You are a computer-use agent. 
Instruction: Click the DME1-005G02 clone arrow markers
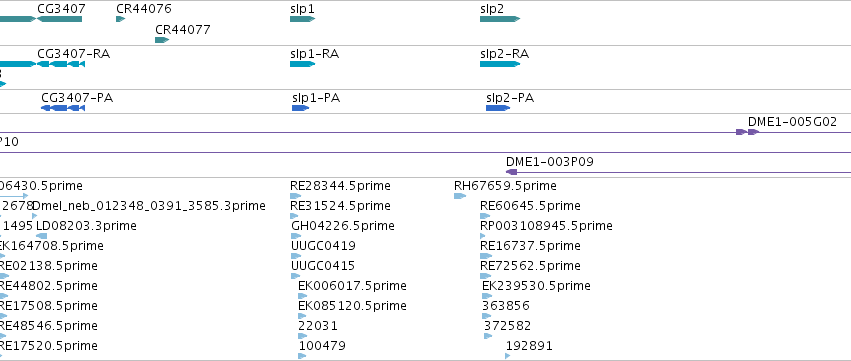pyautogui.click(x=747, y=132)
